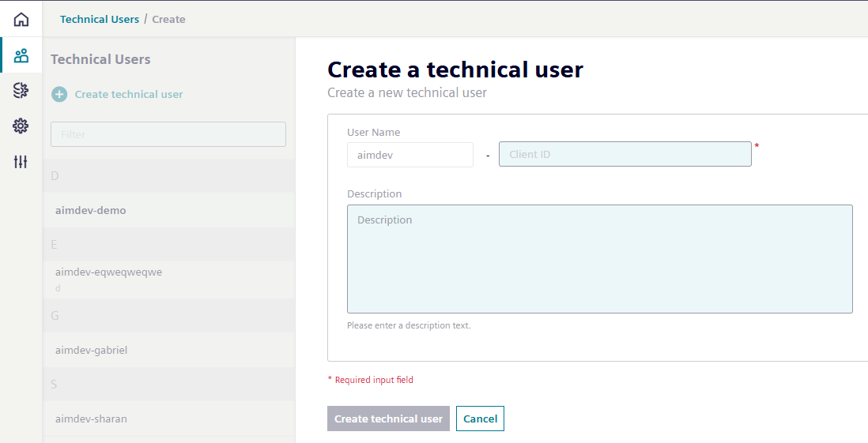868x443 pixels.
Task: Click the Description label above text area
Action: pyautogui.click(x=374, y=194)
